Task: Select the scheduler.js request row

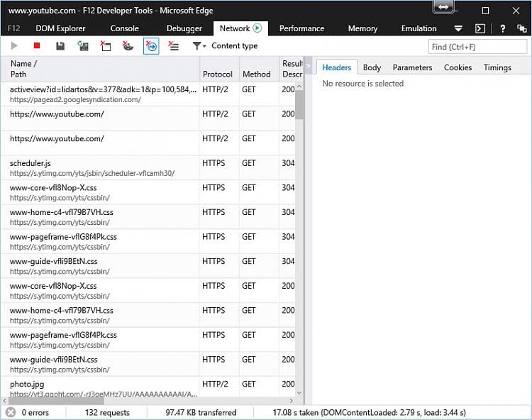Action: click(x=148, y=168)
